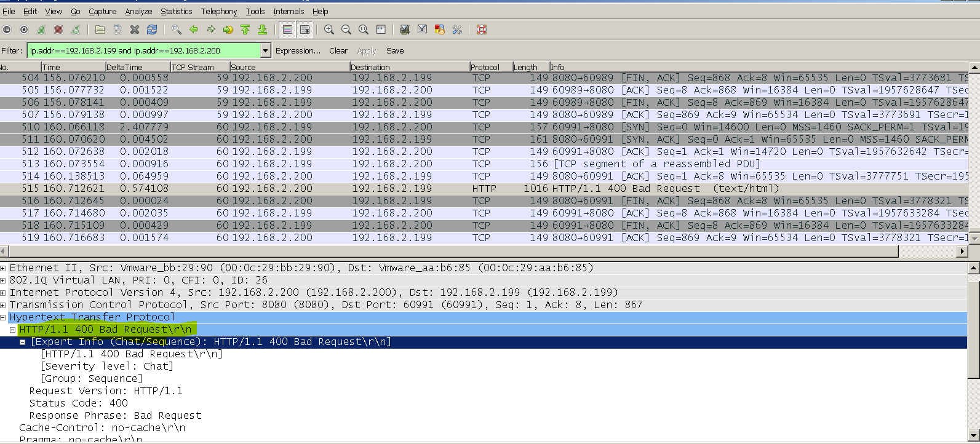Open the Help menu
Screen dimensions: 980x444
click(320, 11)
